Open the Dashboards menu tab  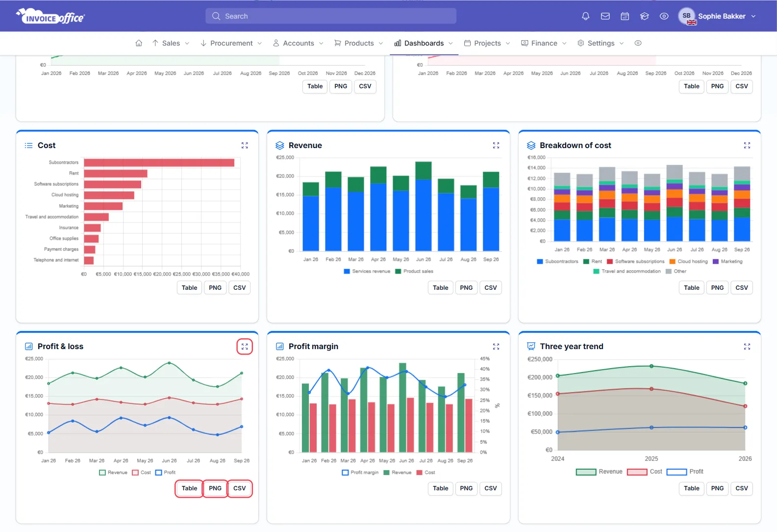(424, 43)
